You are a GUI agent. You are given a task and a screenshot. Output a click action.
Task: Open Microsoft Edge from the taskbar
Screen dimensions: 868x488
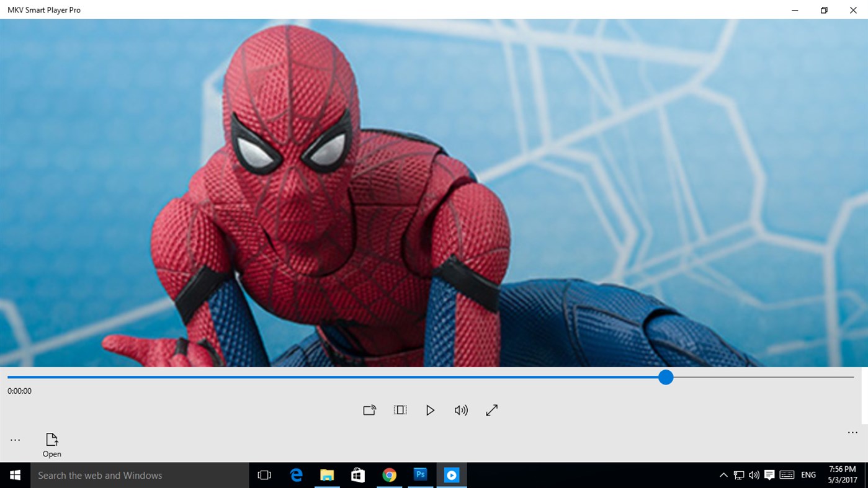coord(296,474)
